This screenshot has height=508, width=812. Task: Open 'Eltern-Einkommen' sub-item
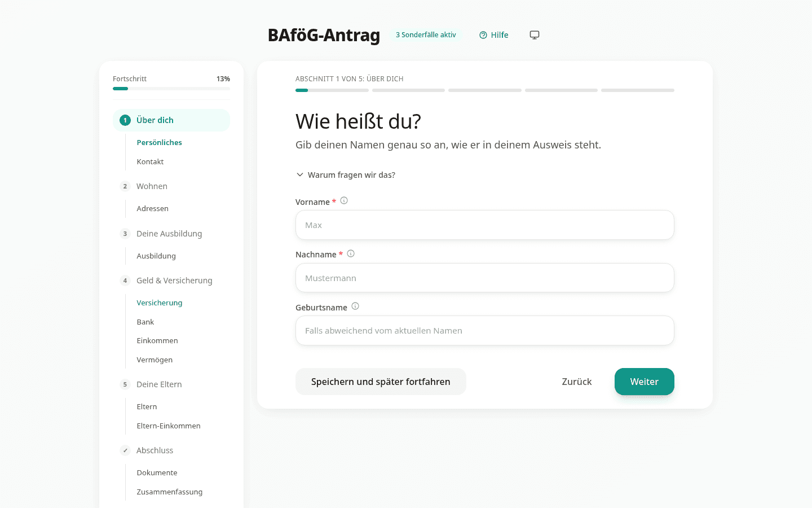coord(169,426)
